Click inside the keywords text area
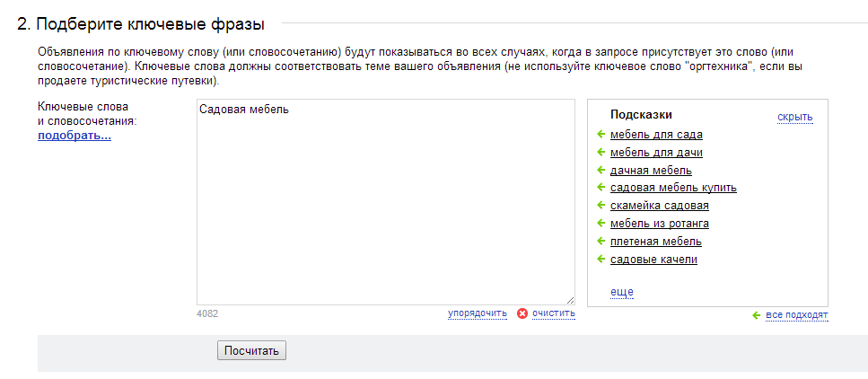 [386, 202]
